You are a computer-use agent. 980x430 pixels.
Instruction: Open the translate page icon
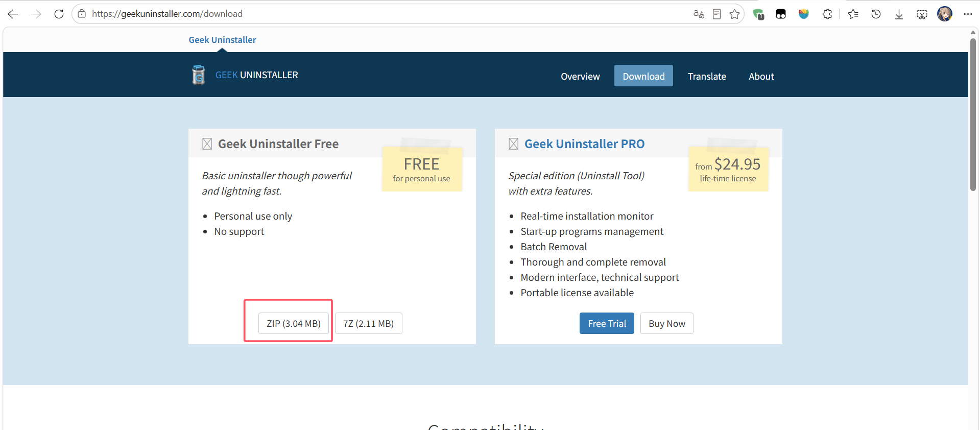point(699,14)
